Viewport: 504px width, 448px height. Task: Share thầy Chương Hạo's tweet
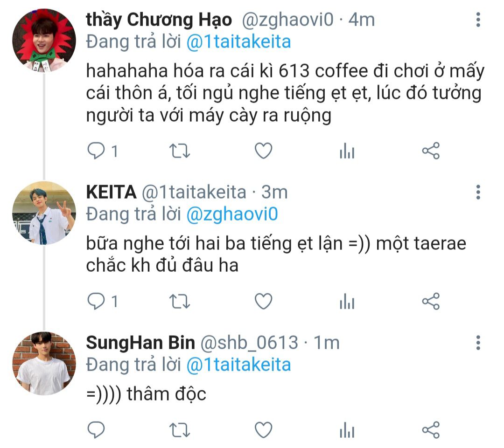click(431, 151)
